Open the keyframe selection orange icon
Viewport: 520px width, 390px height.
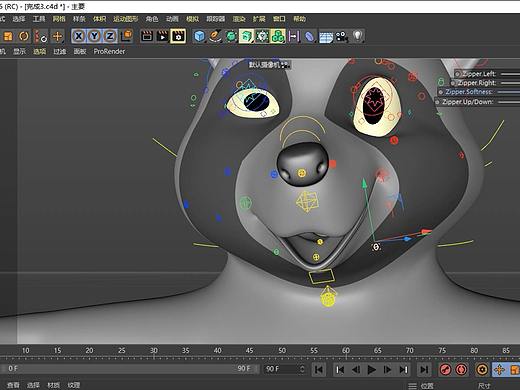[x=482, y=369]
